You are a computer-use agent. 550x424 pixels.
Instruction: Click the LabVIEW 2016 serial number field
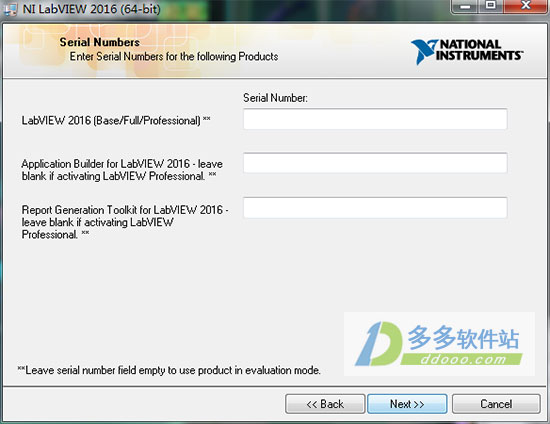point(375,119)
